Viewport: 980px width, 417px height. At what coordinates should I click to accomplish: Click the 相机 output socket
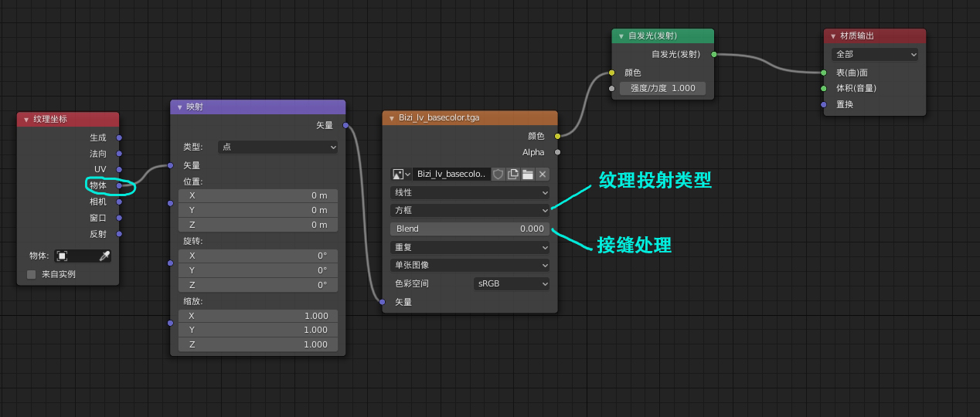click(119, 202)
